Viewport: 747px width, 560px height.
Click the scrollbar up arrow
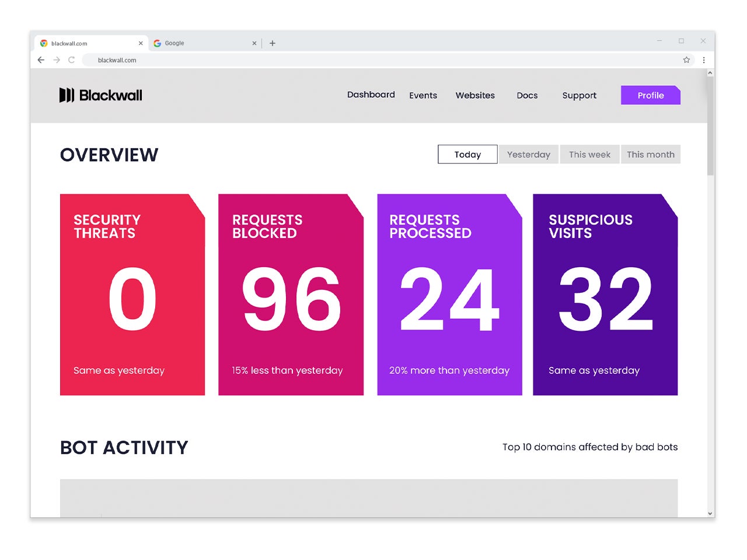click(710, 73)
